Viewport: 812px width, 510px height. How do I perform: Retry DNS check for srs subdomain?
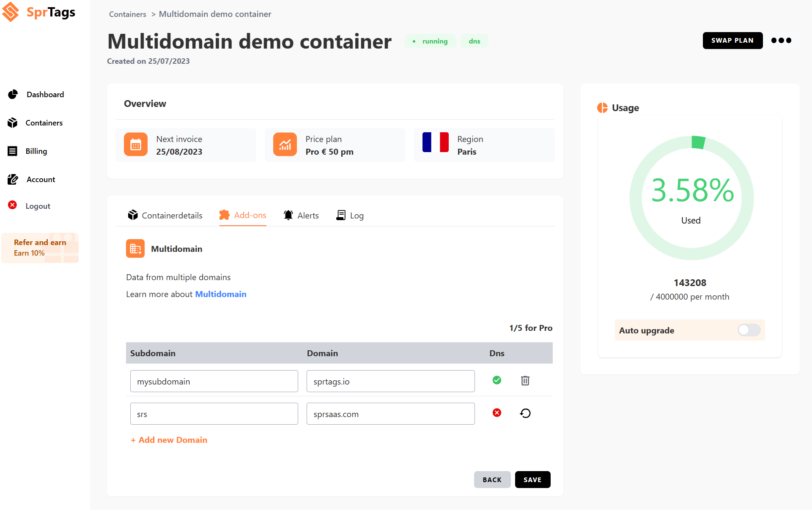[x=525, y=413]
